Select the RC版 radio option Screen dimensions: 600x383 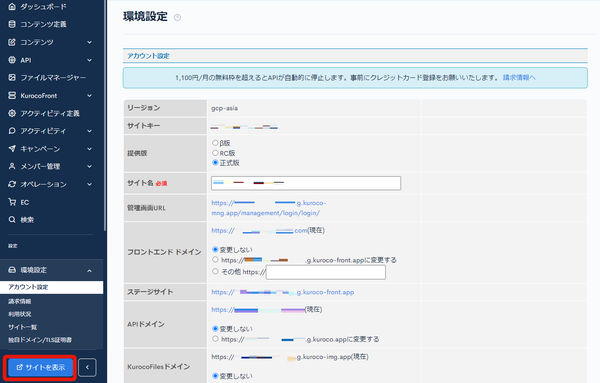[x=215, y=153]
